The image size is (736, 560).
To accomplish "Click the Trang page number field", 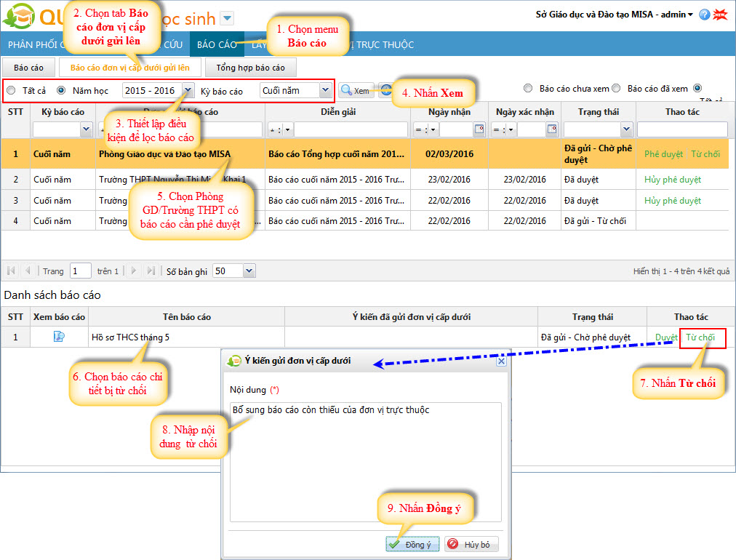I will tap(80, 271).
